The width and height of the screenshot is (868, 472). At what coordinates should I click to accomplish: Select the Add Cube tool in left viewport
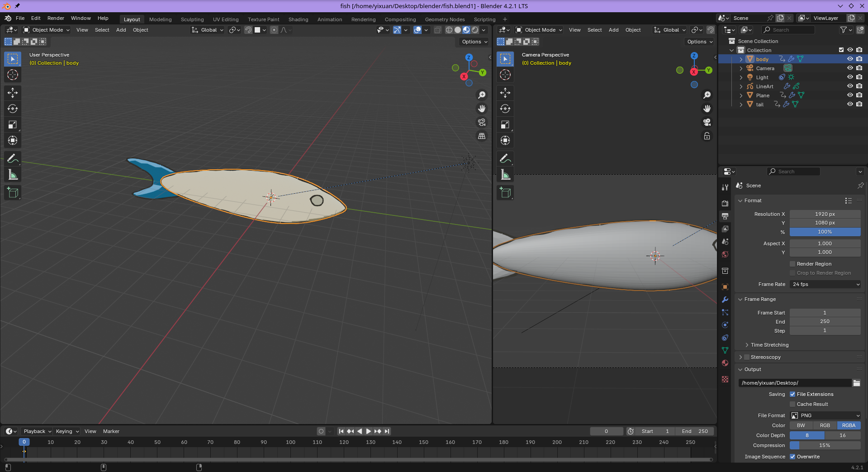click(x=13, y=193)
